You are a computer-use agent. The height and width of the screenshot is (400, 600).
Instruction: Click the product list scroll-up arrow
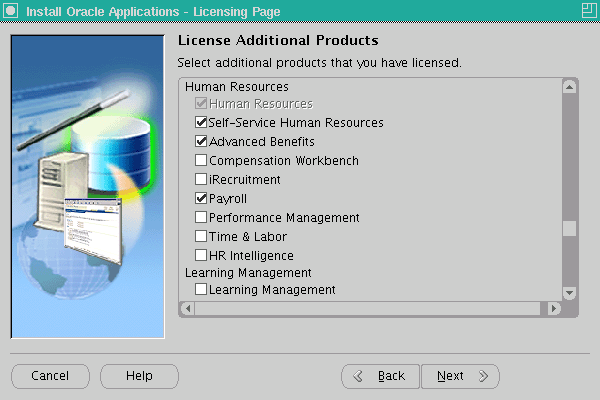coord(569,87)
